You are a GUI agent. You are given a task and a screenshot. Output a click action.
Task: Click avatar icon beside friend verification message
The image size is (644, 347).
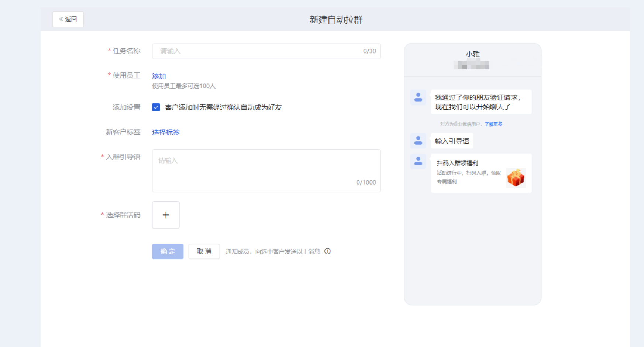418,97
